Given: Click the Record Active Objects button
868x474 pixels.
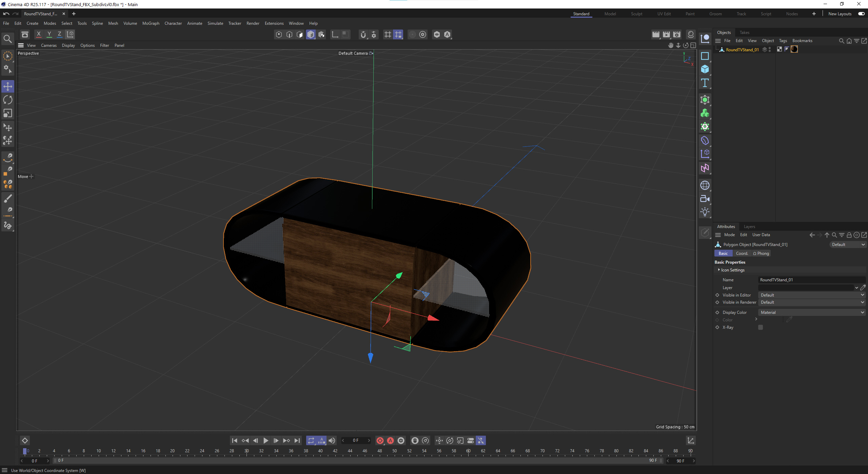Looking at the screenshot, I should pos(380,440).
